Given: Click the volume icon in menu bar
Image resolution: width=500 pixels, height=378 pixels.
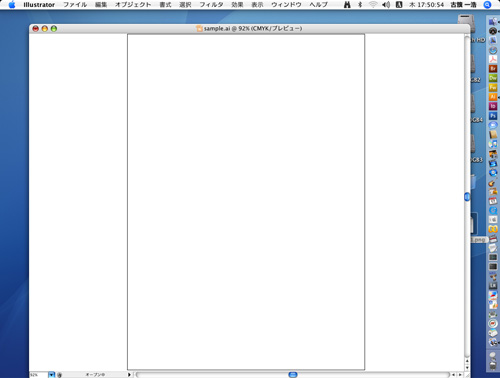Looking at the screenshot, I should tap(386, 5).
